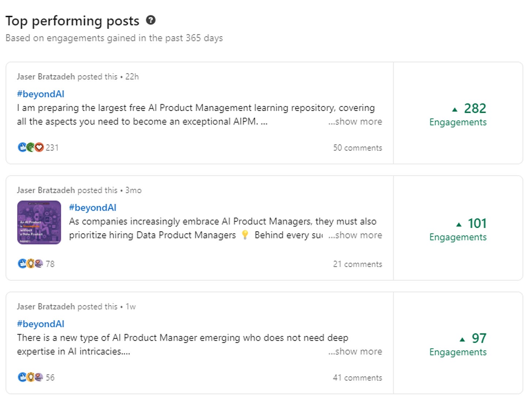Image resolution: width=532 pixels, height=405 pixels.
Task: Open the purple thumbnail image of second post
Action: (x=39, y=222)
